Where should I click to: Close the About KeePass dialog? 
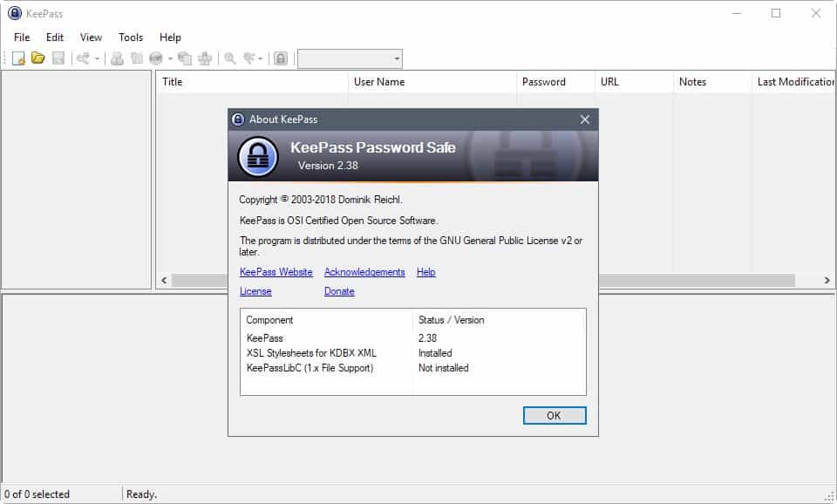(585, 119)
